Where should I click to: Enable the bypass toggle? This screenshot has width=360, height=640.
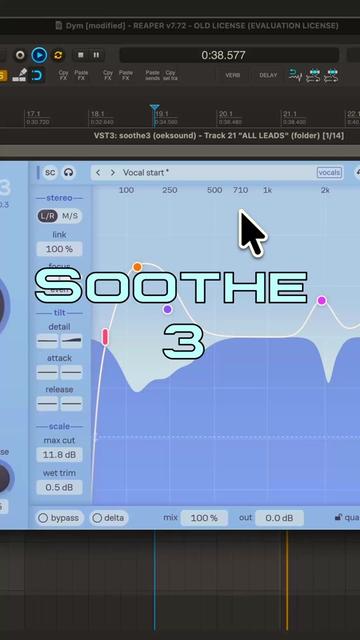coord(59,518)
